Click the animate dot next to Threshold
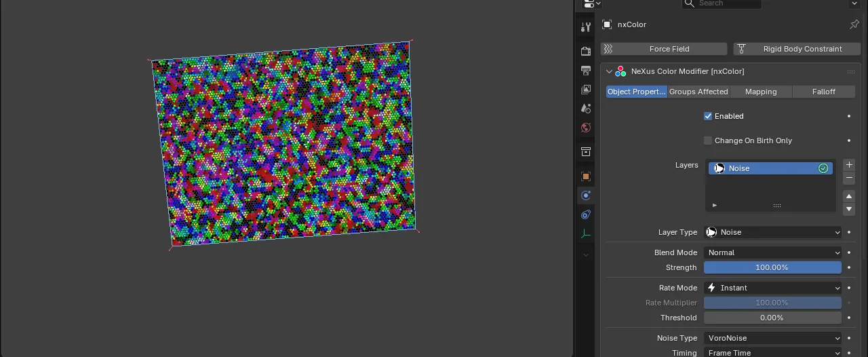The height and width of the screenshot is (357, 868). pos(849,318)
